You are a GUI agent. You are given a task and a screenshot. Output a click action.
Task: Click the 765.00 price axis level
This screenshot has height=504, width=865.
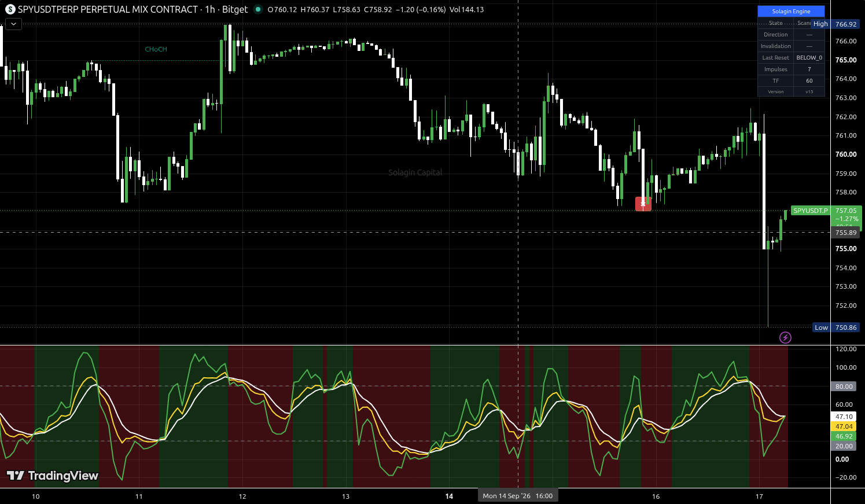[x=846, y=60]
